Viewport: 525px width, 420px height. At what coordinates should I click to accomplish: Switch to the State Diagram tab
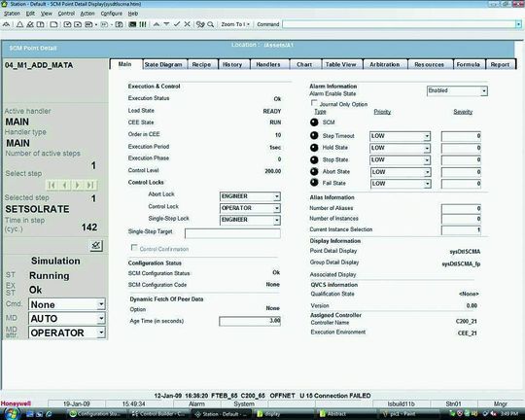click(x=163, y=64)
